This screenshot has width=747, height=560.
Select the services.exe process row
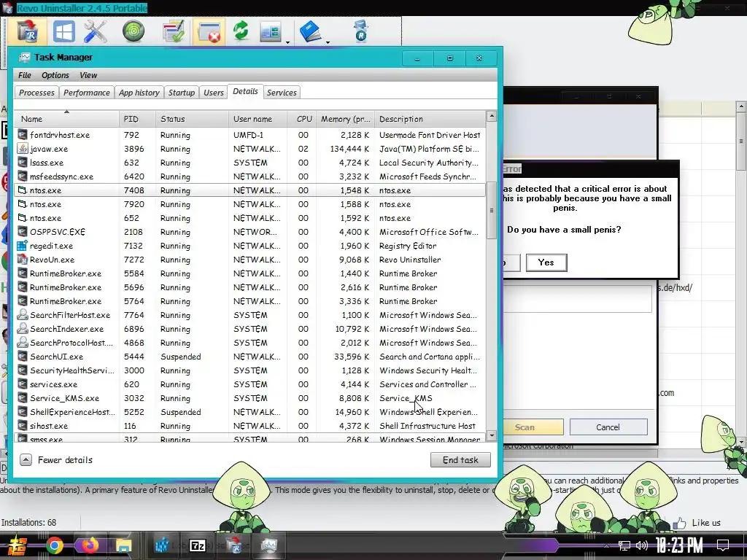(x=250, y=384)
